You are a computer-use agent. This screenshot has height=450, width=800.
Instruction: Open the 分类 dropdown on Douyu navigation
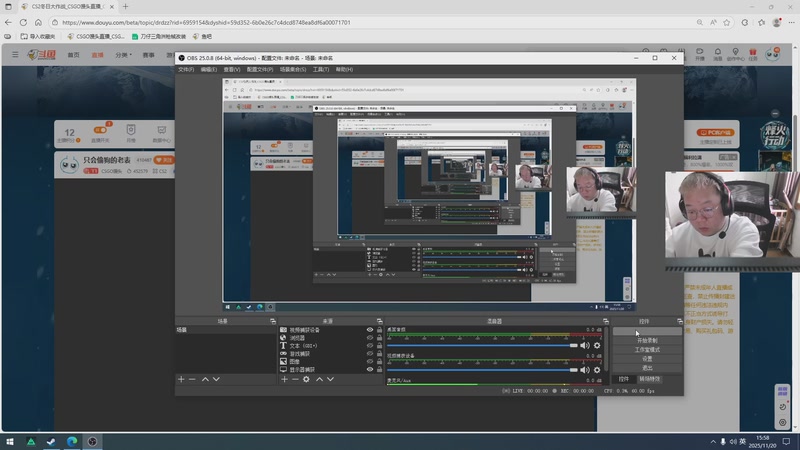point(123,55)
